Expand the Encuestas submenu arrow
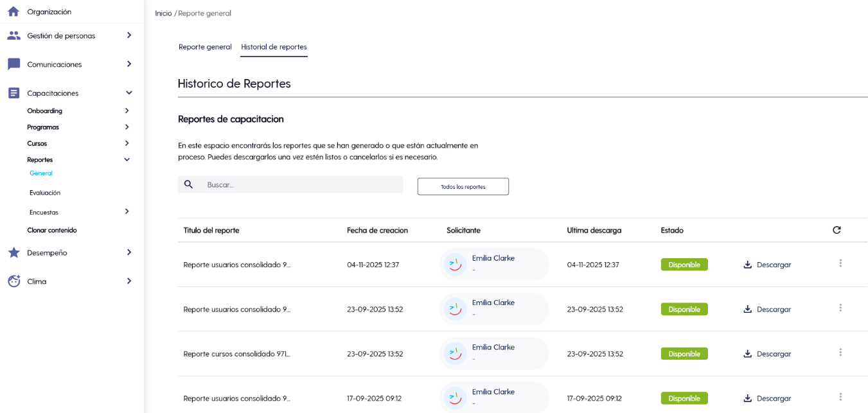 [x=127, y=211]
